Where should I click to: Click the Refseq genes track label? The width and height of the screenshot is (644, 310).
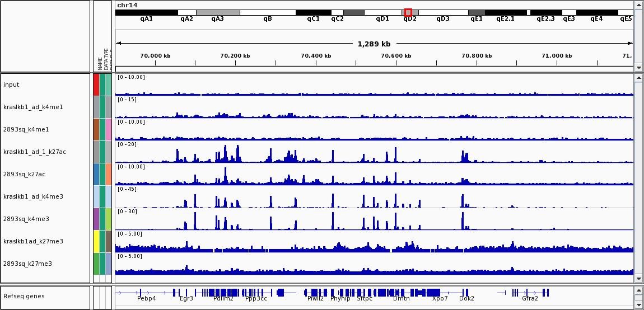click(24, 296)
